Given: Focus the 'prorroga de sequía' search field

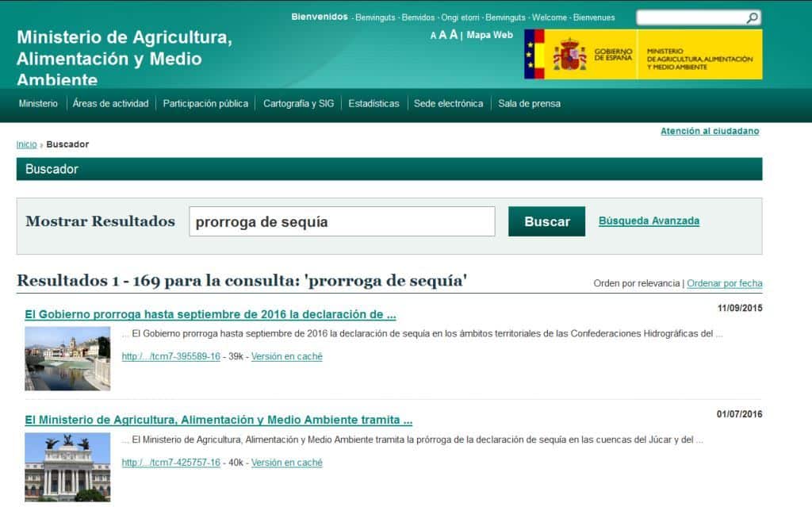Looking at the screenshot, I should coord(342,221).
